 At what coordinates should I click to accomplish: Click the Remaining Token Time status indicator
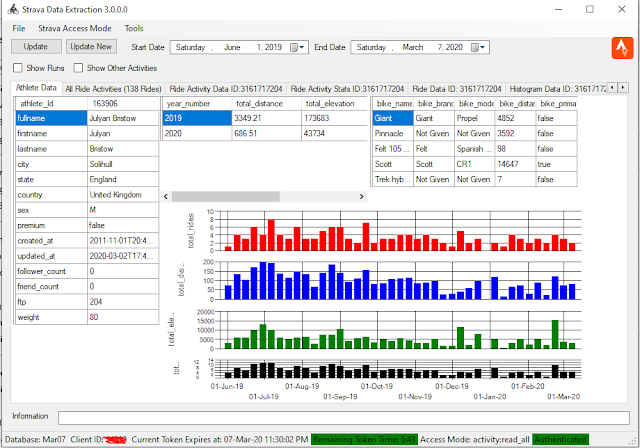coord(364,439)
